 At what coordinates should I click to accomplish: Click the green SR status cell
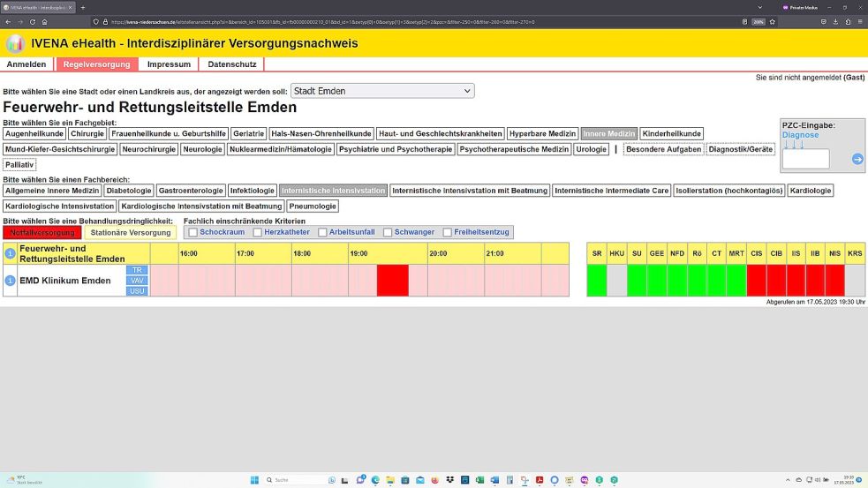pos(597,280)
